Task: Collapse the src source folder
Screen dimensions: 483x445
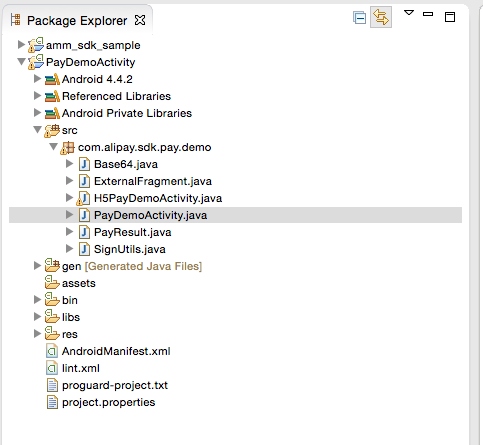Action: 38,130
